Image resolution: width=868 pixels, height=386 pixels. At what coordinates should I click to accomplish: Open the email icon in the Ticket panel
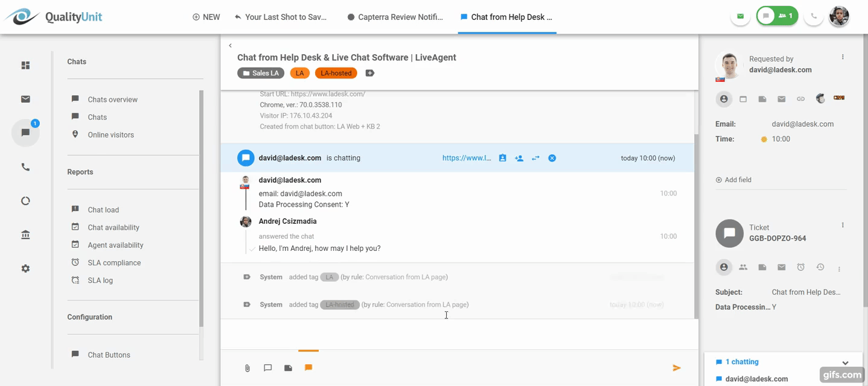pyautogui.click(x=781, y=267)
